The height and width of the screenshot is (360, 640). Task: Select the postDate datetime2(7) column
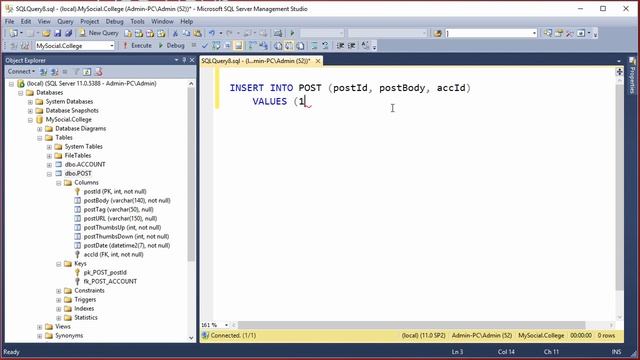[127, 245]
